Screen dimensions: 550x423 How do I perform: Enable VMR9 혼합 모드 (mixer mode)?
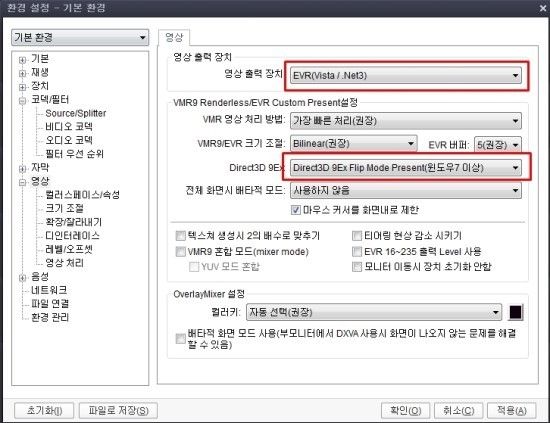180,251
